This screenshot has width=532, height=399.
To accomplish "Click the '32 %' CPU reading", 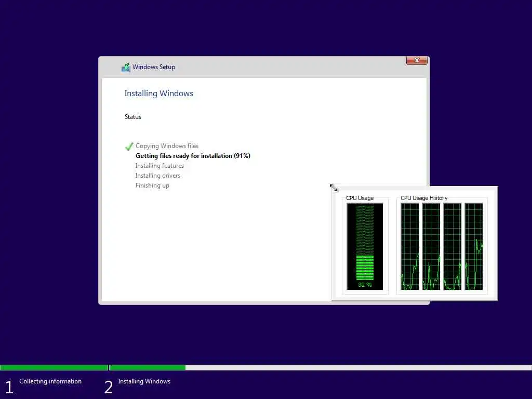I will pyautogui.click(x=365, y=285).
